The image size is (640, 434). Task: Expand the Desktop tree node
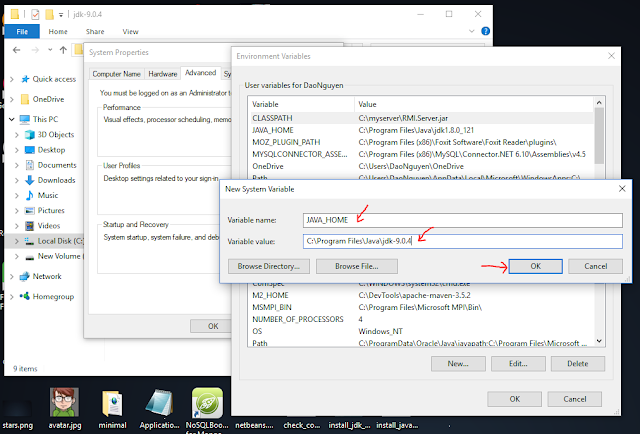17,150
